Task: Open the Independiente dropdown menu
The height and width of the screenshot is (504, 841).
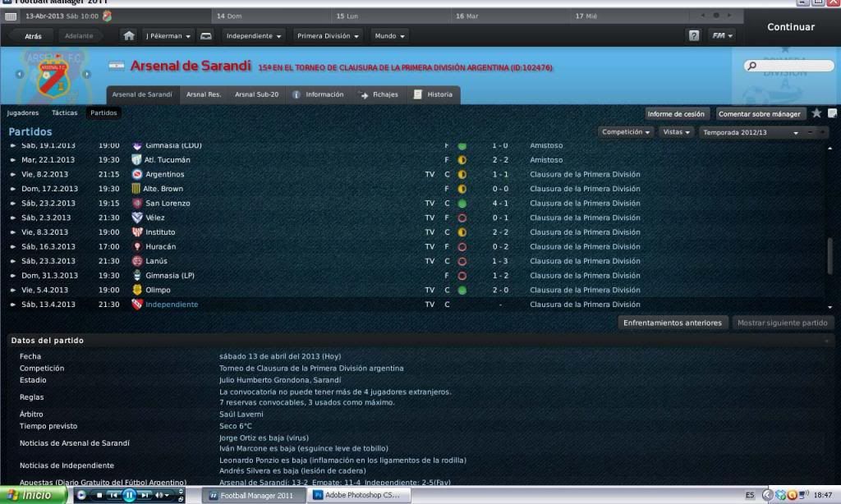Action: [254, 36]
